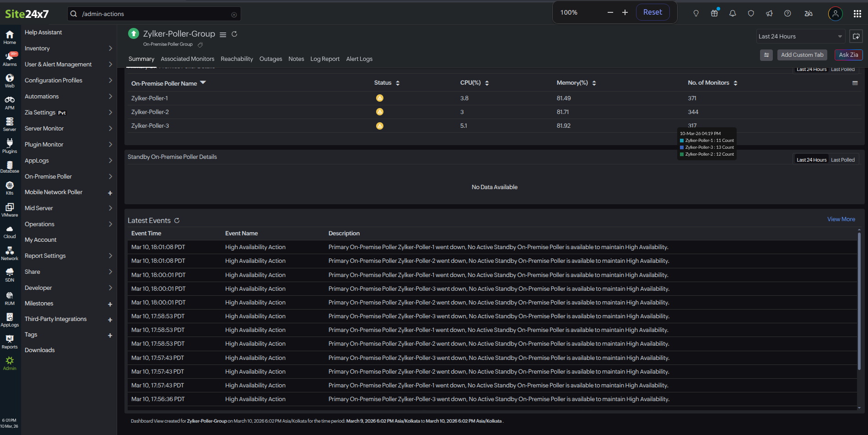Image resolution: width=868 pixels, height=435 pixels.
Task: Click the zoom in plus control
Action: pos(625,12)
